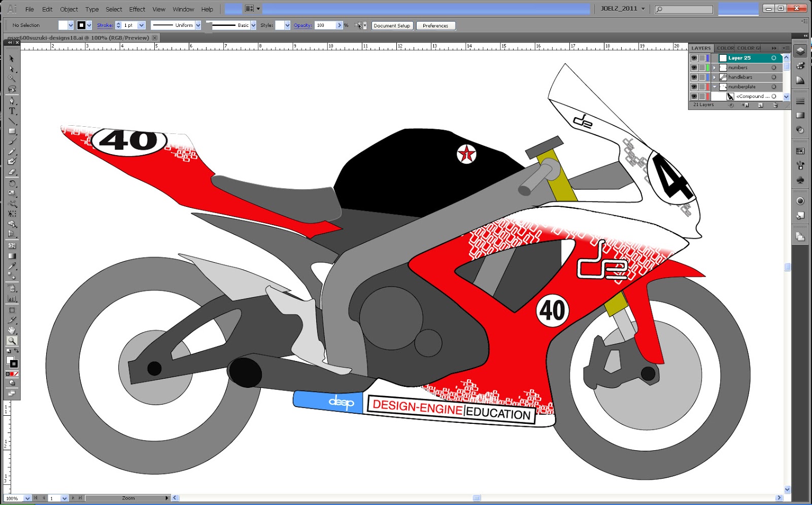Select the Lasso tool
Viewport: 812px width, 505px height.
coord(12,89)
